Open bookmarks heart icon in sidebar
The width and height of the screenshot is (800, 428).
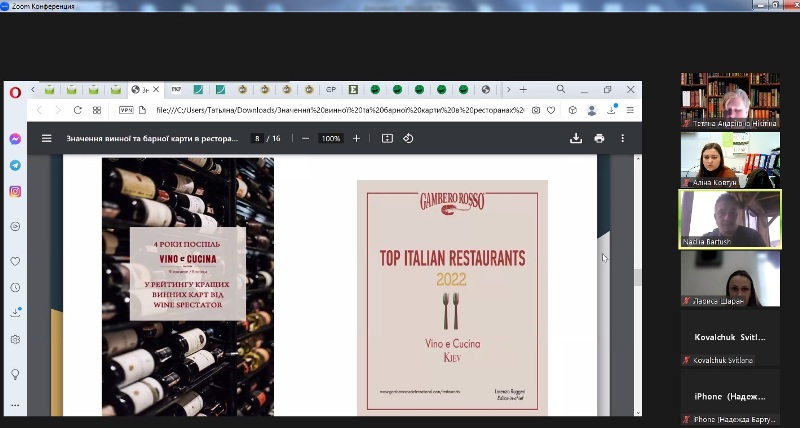15,261
